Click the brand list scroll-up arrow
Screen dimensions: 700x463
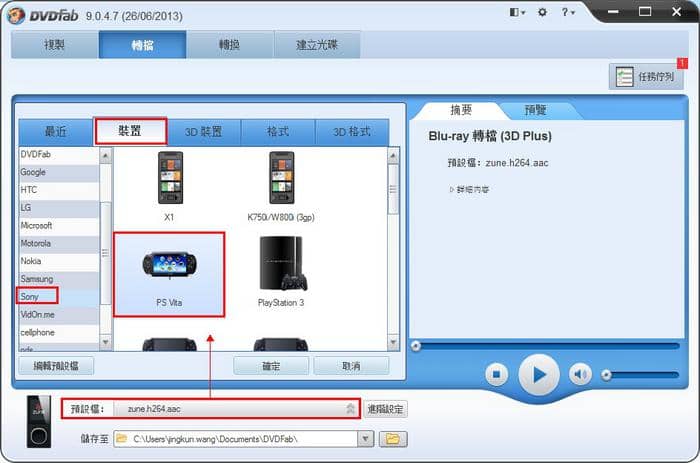coord(105,156)
